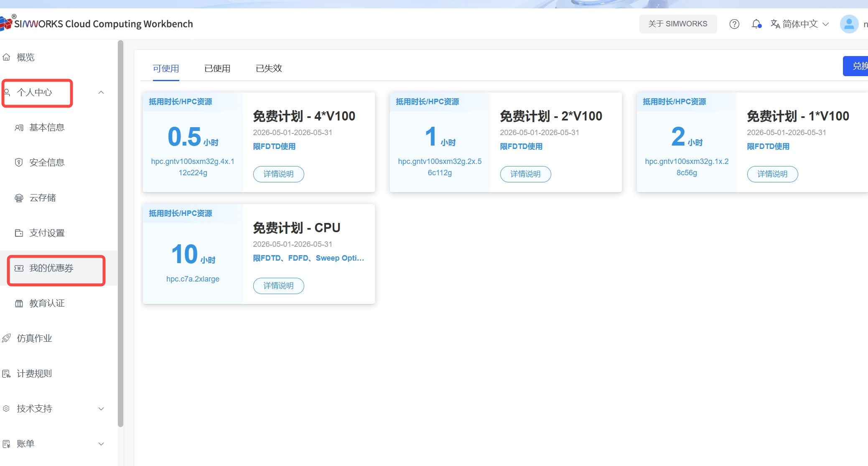Click the 教育认证 icon

point(19,303)
